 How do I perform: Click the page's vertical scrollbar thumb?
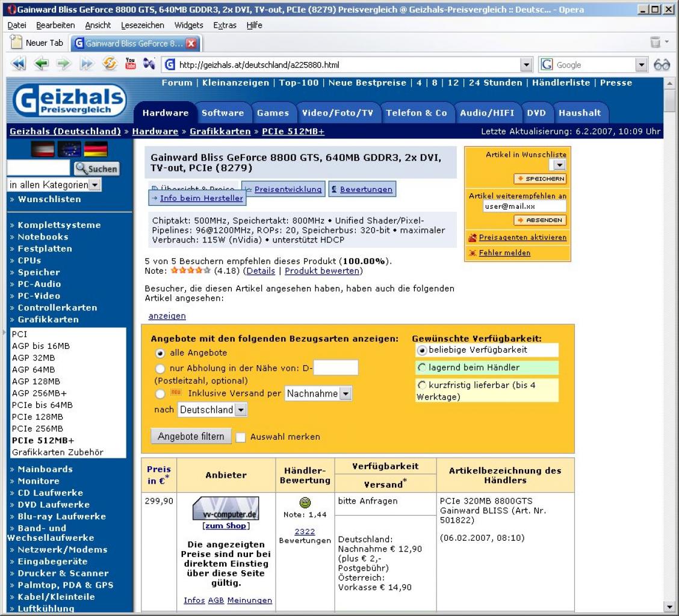tap(670, 101)
